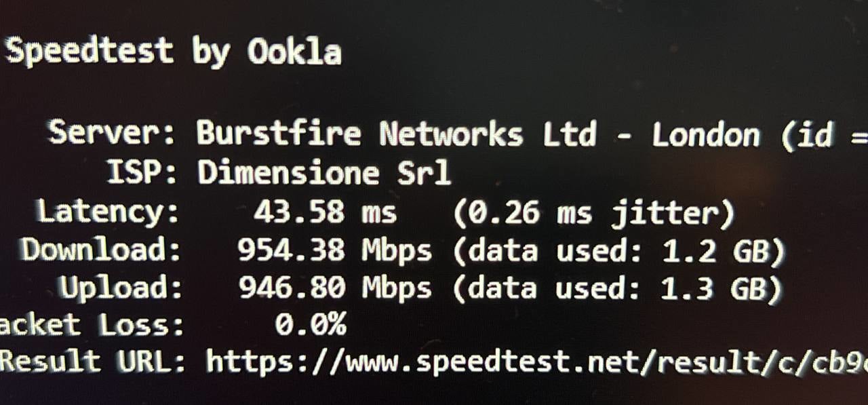
Task: Click the Dimensione Srl ISP name
Action: pyautogui.click(x=324, y=173)
